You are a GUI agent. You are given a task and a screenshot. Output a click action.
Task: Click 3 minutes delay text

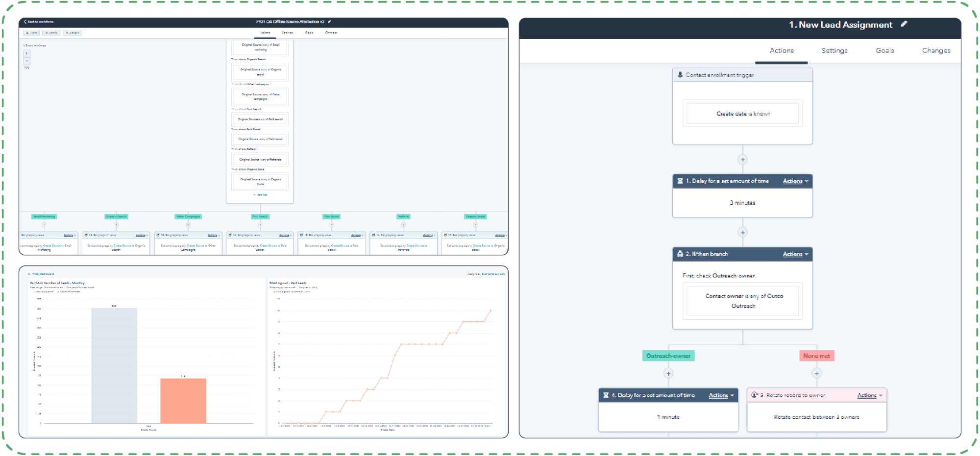pos(743,203)
